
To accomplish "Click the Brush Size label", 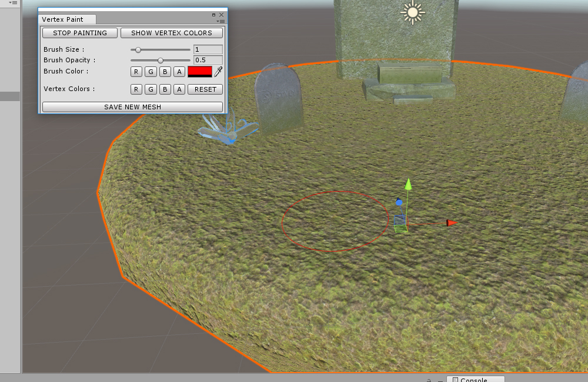I will click(64, 49).
